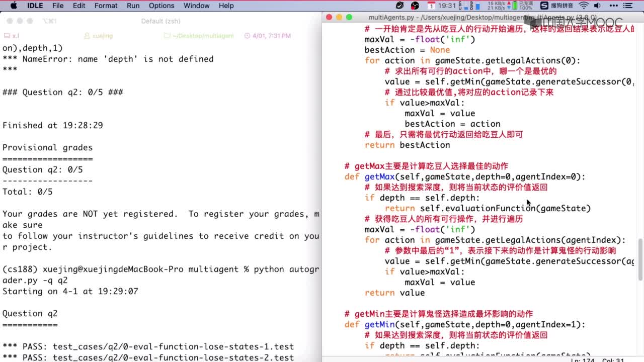Click 'Total: 0/5' in terminal
644x362 pixels.
tap(28, 192)
